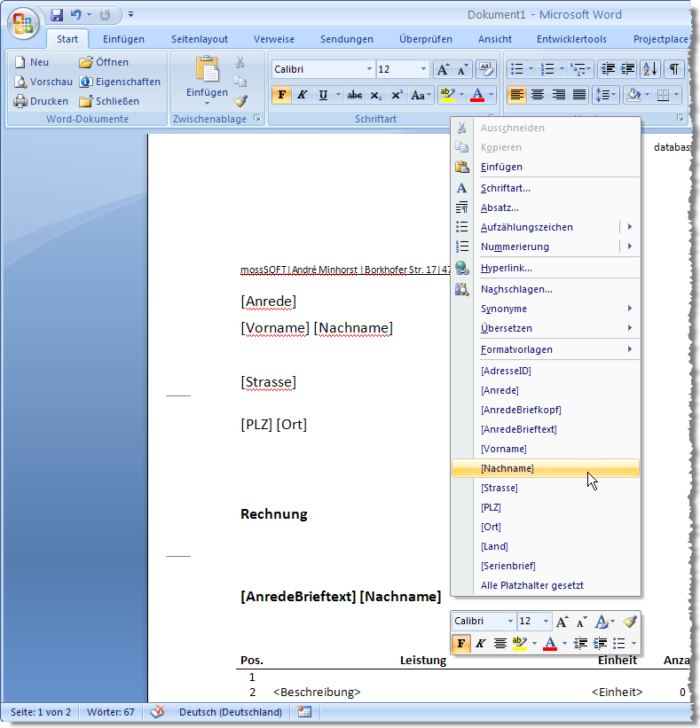Switch to the Seitenlayout tab
Viewport: 700px width, 728px height.
[199, 39]
